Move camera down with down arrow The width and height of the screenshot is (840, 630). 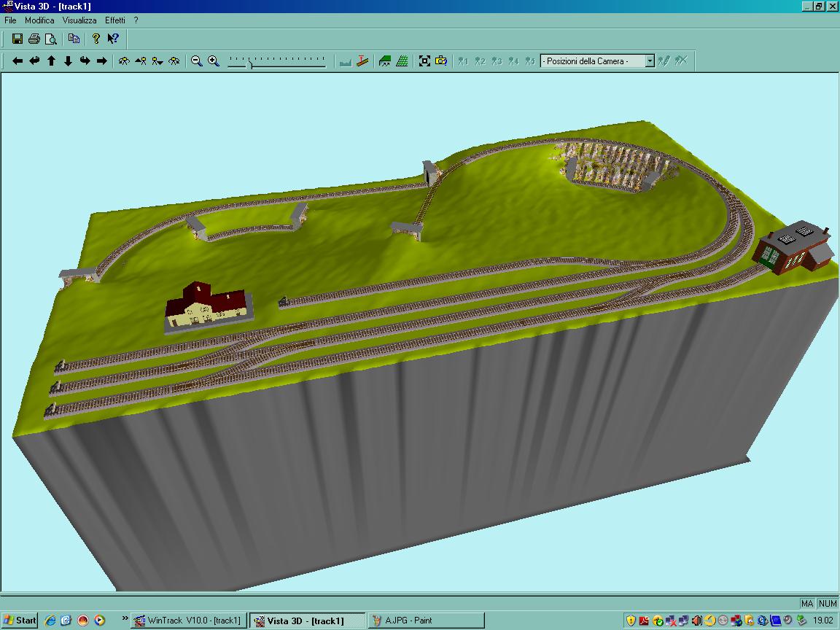68,61
